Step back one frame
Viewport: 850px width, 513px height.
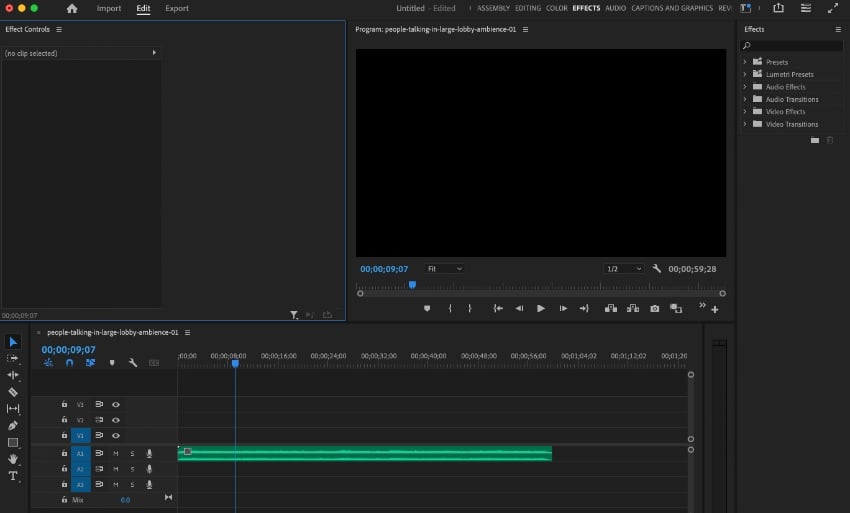pyautogui.click(x=519, y=309)
